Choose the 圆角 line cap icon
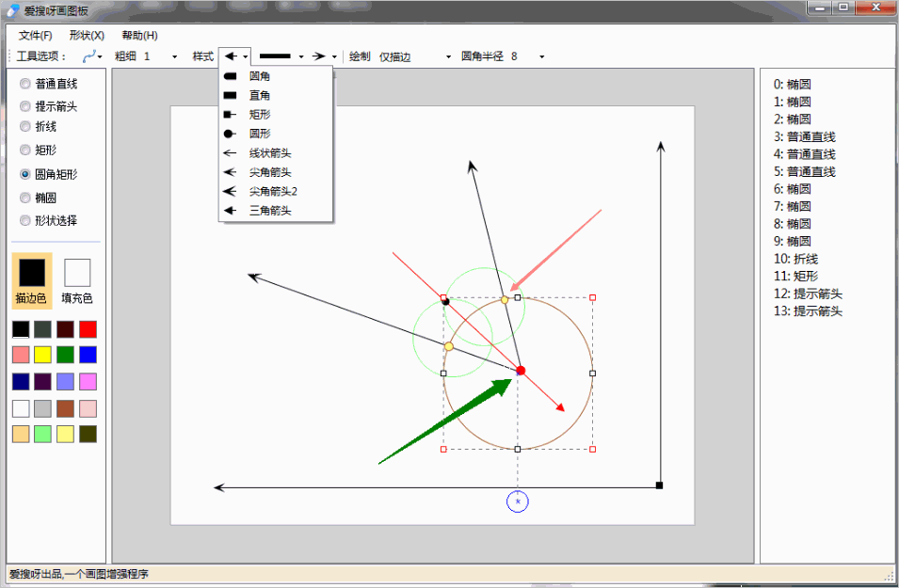Screen dimensions: 899x588 tap(230, 76)
